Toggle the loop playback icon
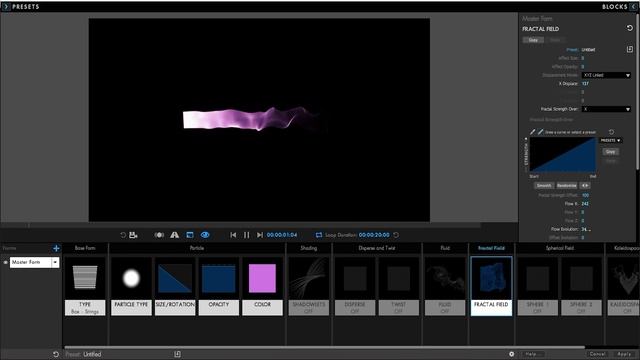This screenshot has height=360, width=640. coord(319,235)
